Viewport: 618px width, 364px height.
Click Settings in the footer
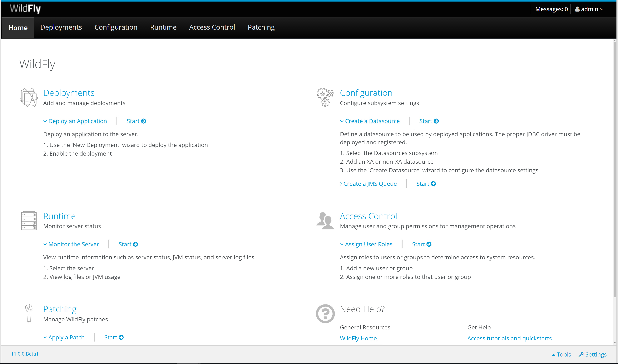(x=592, y=354)
